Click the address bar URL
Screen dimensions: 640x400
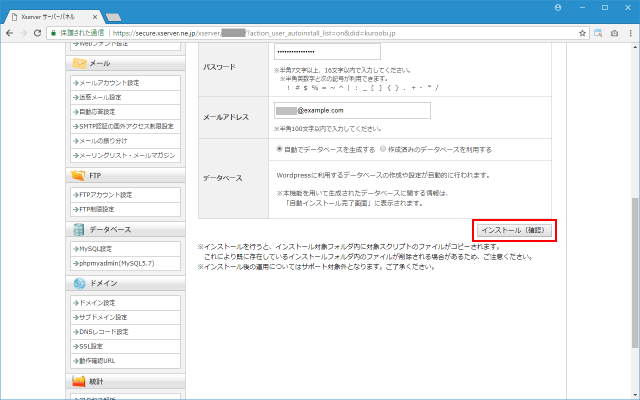[x=254, y=33]
